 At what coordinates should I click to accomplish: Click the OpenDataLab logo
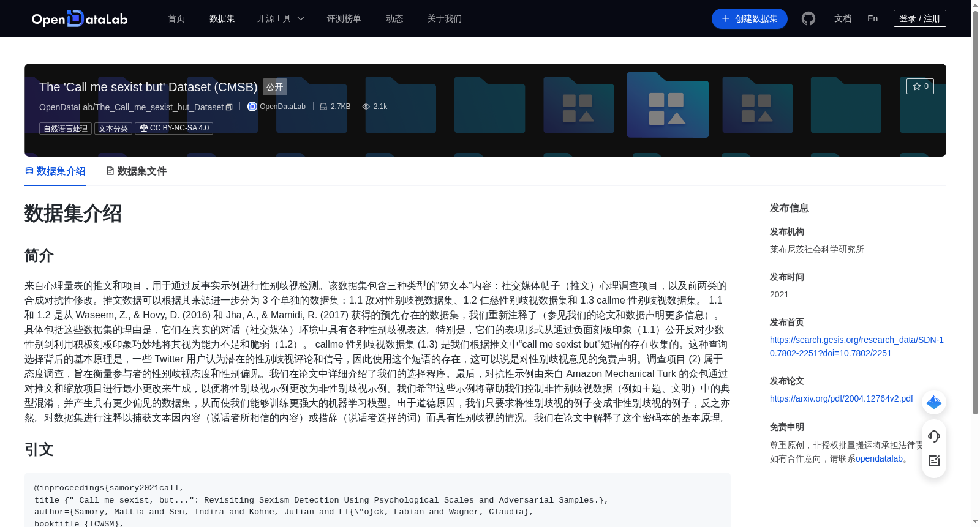tap(80, 18)
